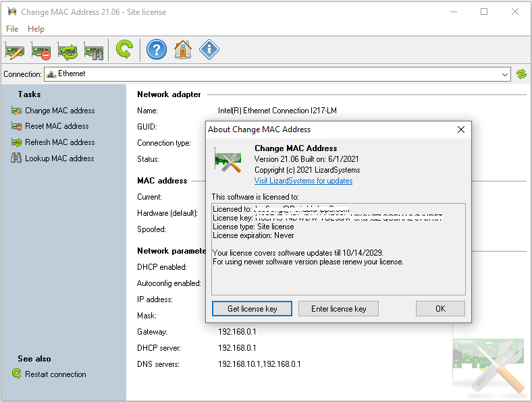Viewport: 532px width, 402px height.
Task: Click the 'Autoconfig enabled:' label
Action: pyautogui.click(x=169, y=283)
